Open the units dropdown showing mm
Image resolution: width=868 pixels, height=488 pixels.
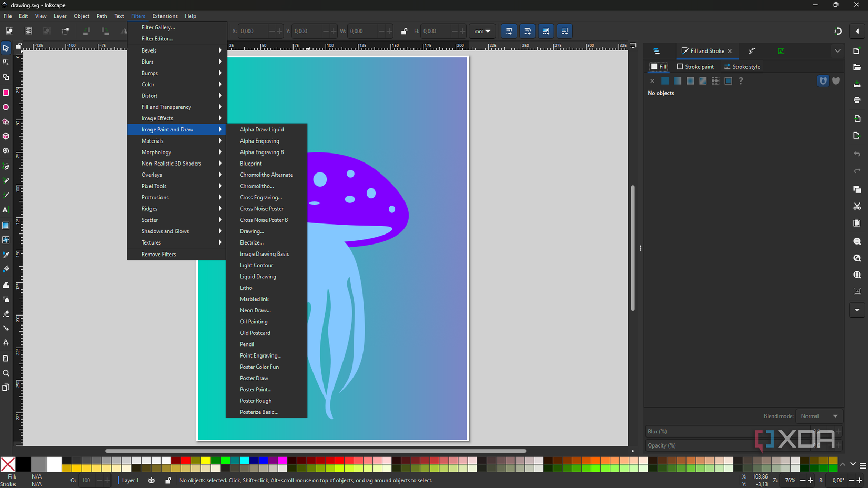pyautogui.click(x=482, y=31)
